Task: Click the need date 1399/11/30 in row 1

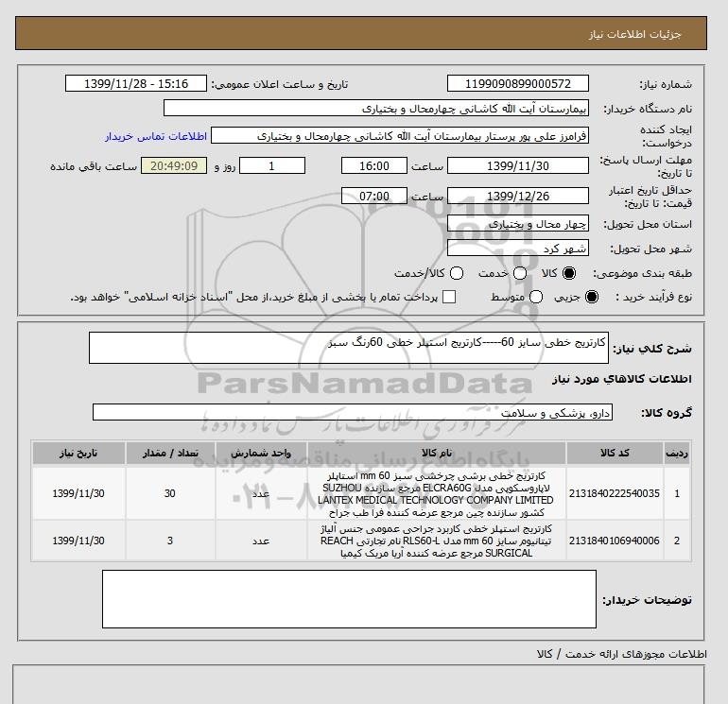Action: 78,494
